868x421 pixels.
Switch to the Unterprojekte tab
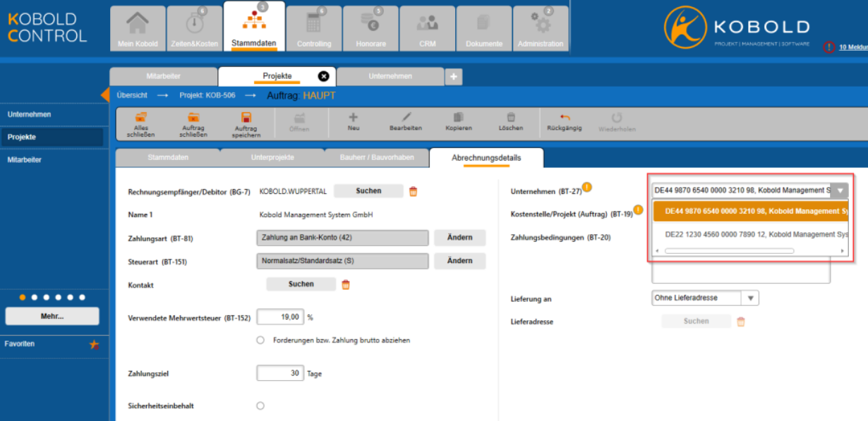point(272,157)
